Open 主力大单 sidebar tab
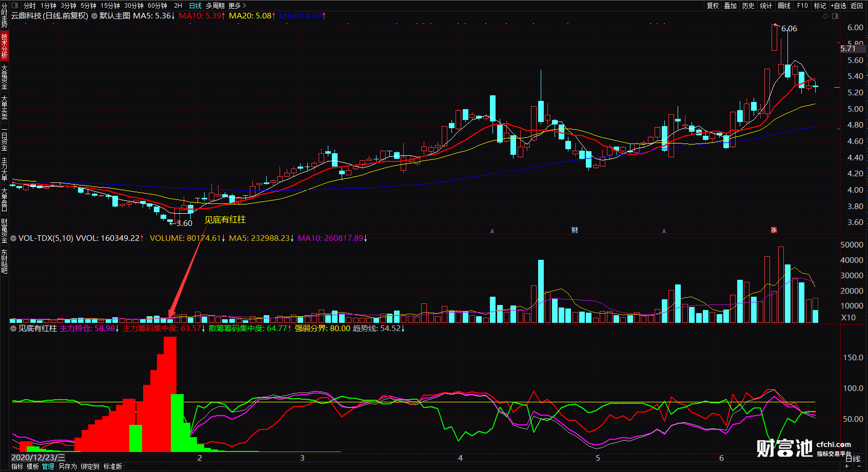868x472 pixels. tap(4, 169)
